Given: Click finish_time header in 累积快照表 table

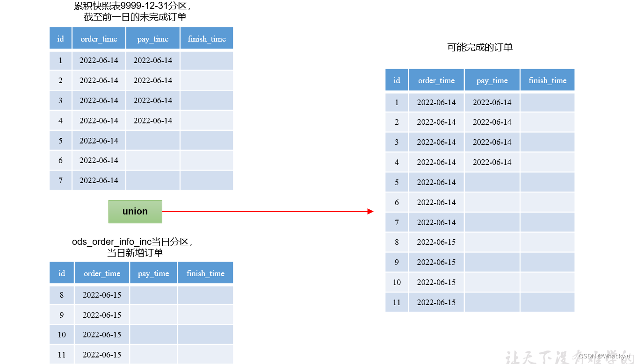Looking at the screenshot, I should pos(207,38).
